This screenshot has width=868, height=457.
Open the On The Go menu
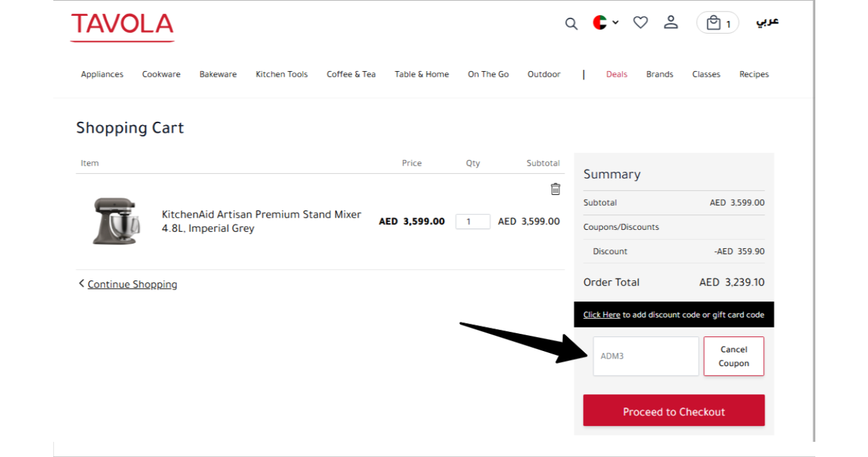489,74
